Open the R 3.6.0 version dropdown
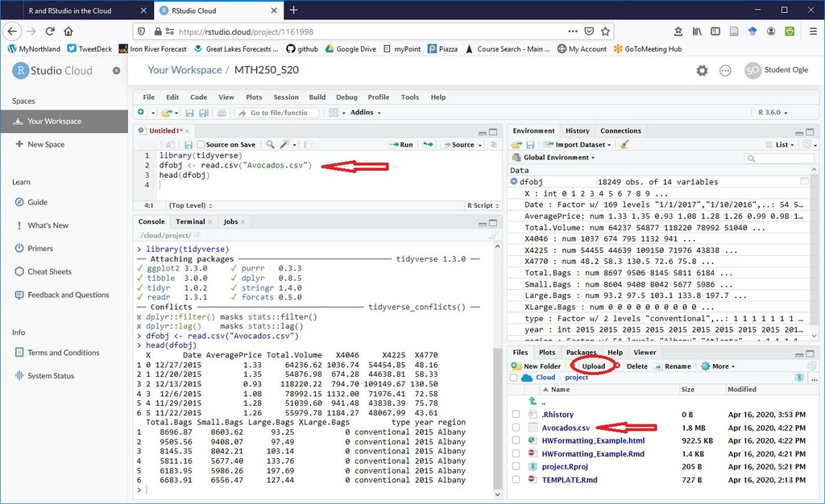Image resolution: width=825 pixels, height=504 pixels. pos(773,113)
